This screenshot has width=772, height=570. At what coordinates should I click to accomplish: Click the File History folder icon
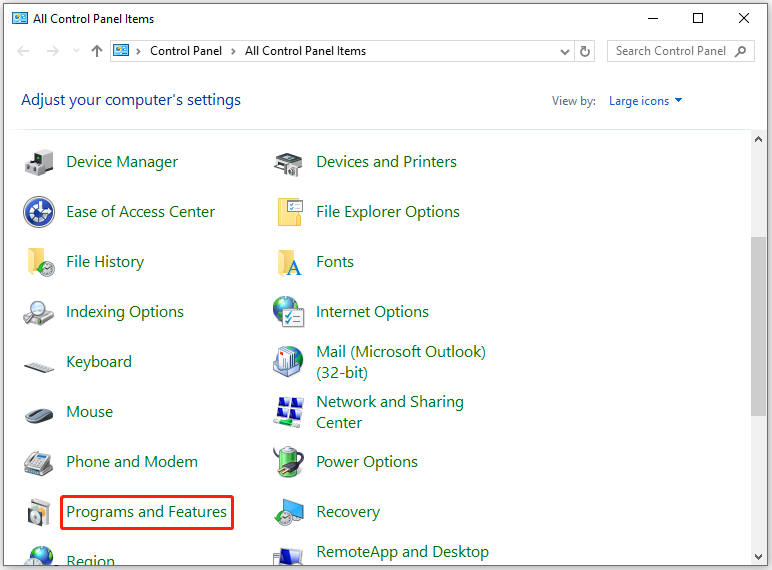[x=39, y=262]
